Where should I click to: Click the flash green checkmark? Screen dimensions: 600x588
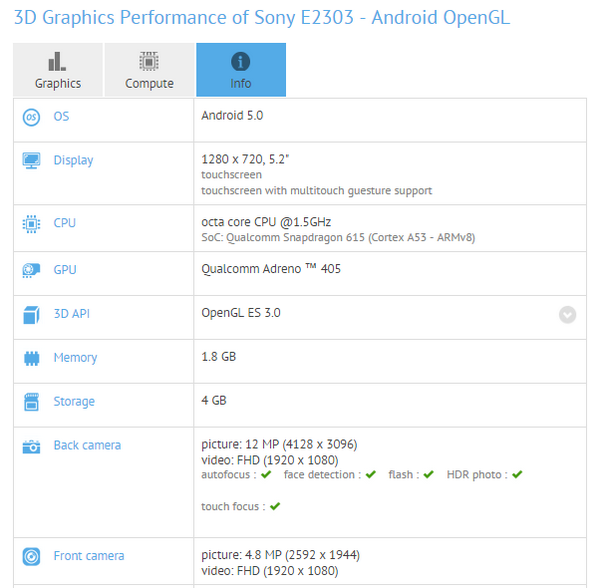coord(429,475)
